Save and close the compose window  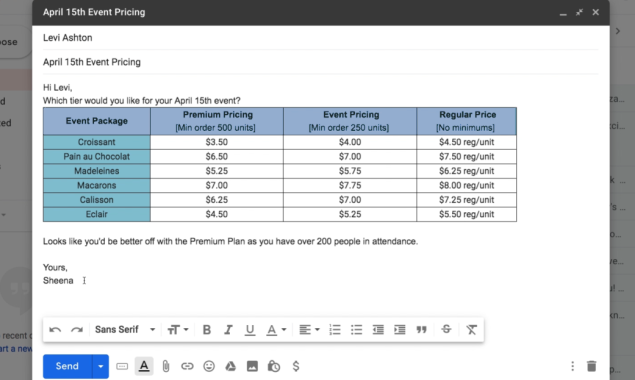595,12
